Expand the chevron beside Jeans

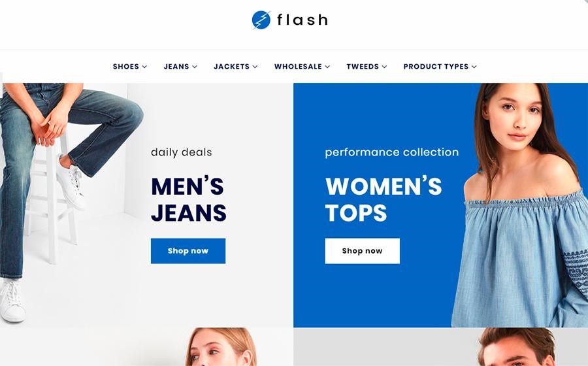pos(195,67)
